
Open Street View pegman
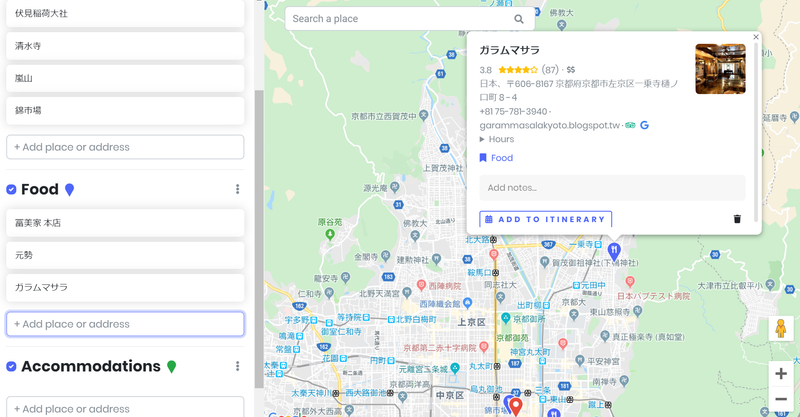(x=781, y=328)
